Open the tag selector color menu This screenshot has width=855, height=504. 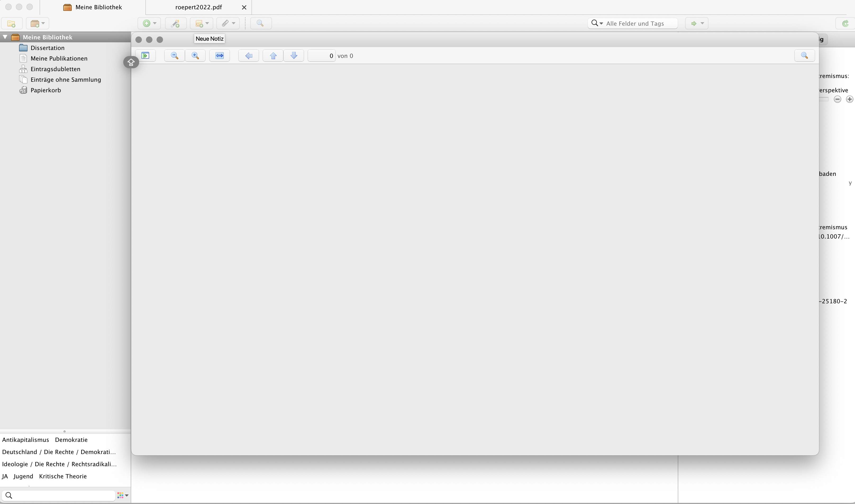(123, 496)
